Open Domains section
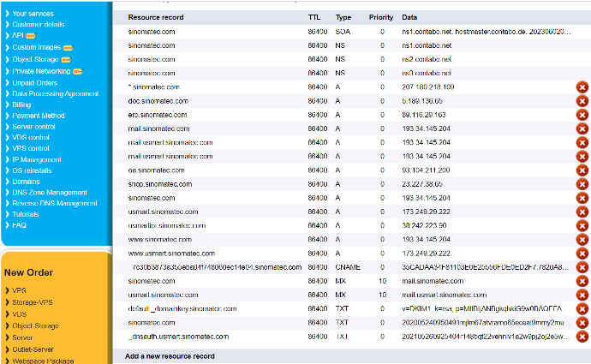The image size is (591, 364). click(x=26, y=182)
